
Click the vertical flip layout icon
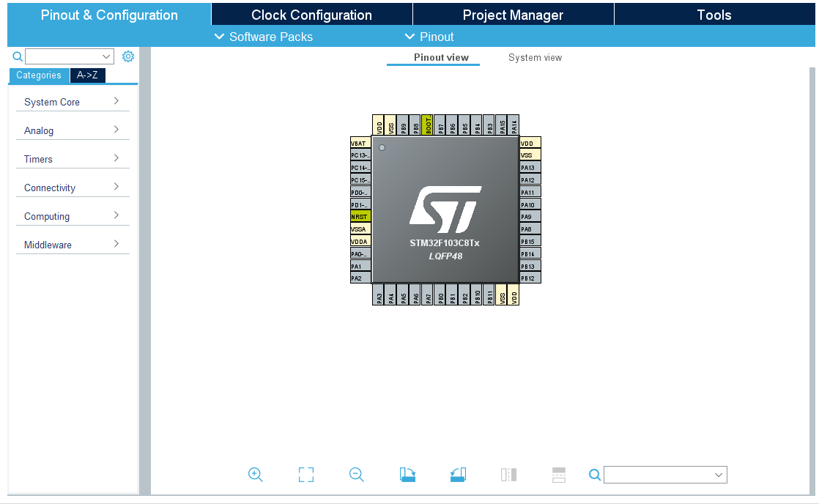[x=509, y=475]
